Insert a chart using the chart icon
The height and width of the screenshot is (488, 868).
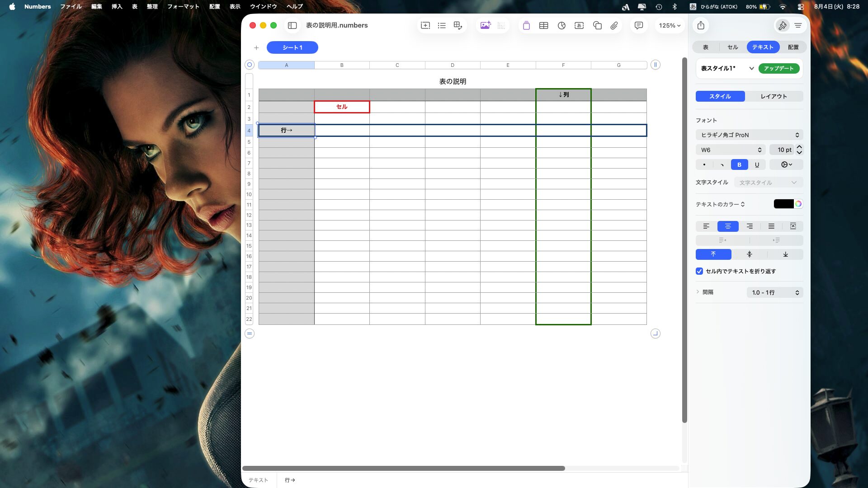coord(561,26)
